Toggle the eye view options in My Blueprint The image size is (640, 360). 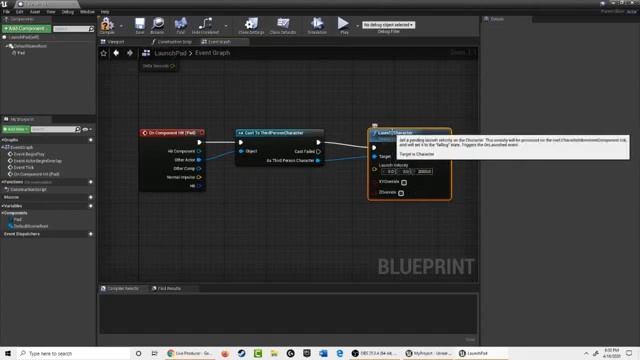pyautogui.click(x=85, y=129)
